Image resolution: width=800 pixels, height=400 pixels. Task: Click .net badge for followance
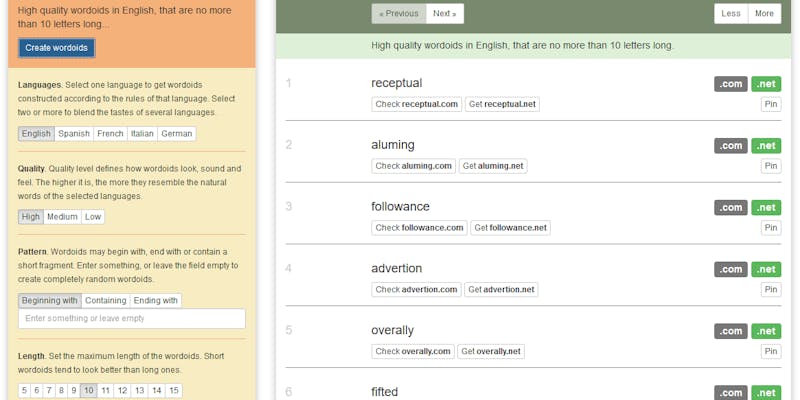click(766, 208)
